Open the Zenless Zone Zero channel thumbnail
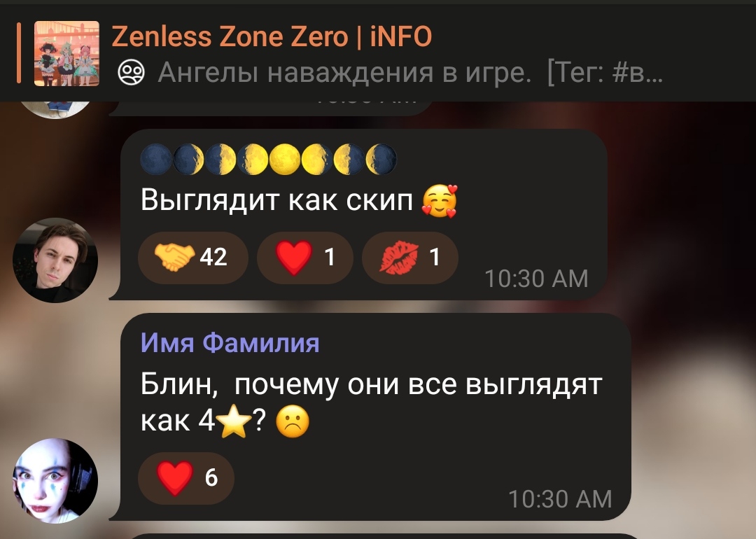This screenshot has height=539, width=756. (66, 53)
